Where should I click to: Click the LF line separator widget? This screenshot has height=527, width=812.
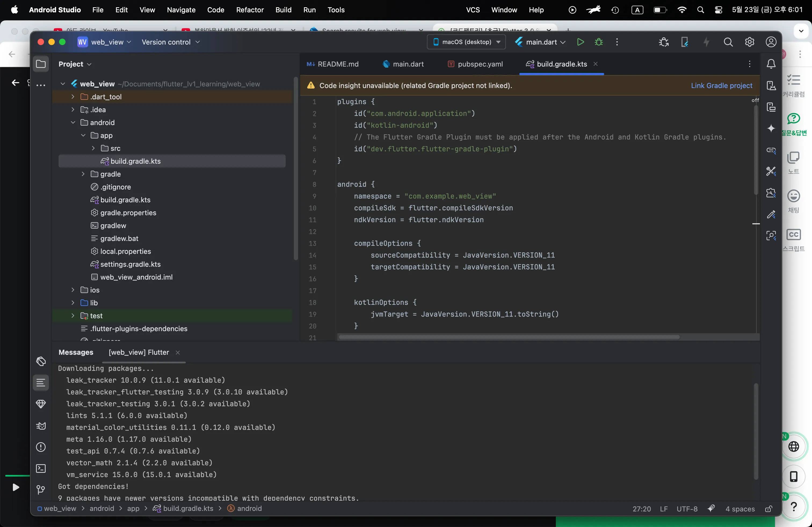tap(664, 509)
